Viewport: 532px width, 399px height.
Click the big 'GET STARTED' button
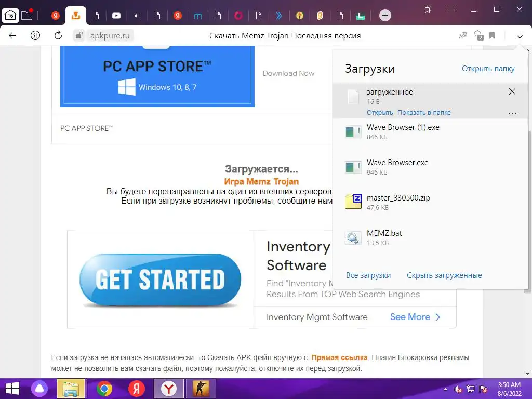pos(160,280)
